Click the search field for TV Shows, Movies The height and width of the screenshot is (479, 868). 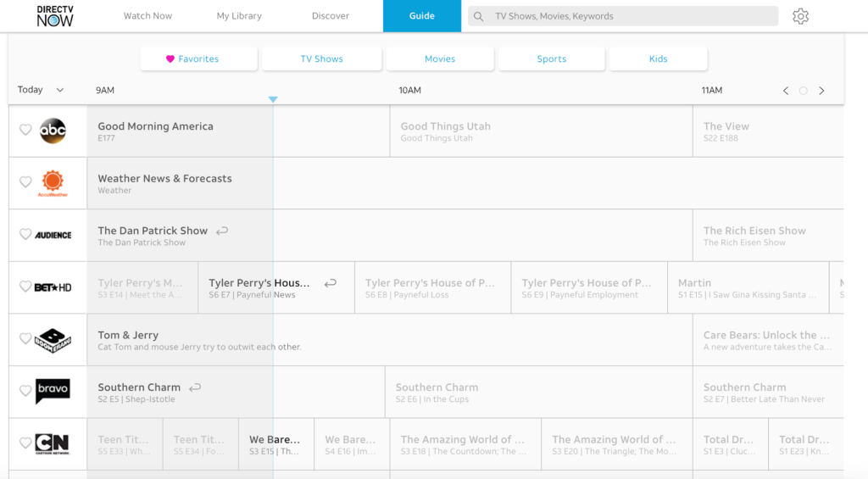tap(623, 16)
